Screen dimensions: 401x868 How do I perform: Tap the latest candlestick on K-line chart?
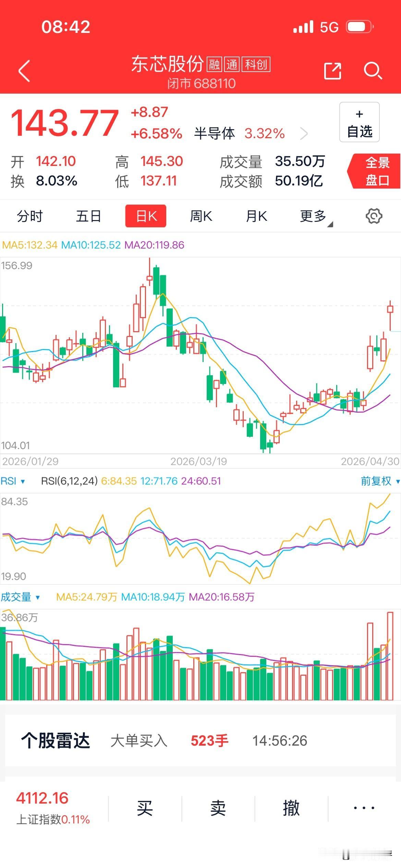(390, 315)
